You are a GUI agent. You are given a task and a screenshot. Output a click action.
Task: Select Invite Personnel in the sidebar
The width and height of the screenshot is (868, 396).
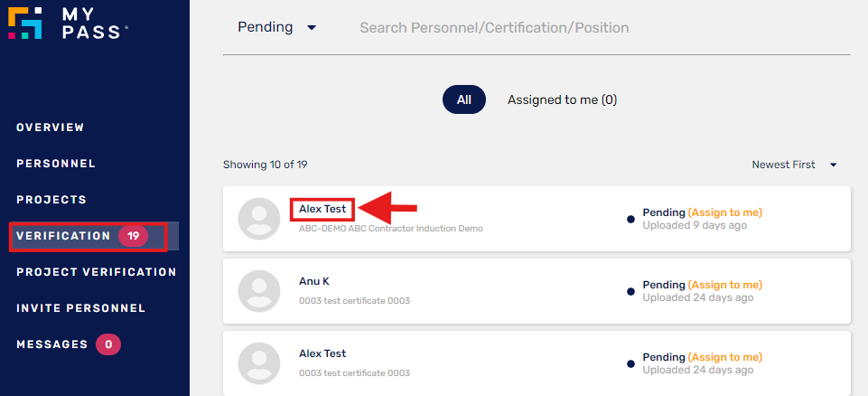pyautogui.click(x=80, y=308)
